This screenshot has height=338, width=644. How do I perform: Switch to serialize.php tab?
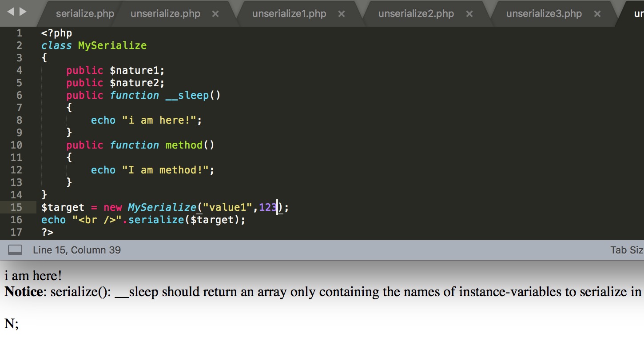coord(85,13)
